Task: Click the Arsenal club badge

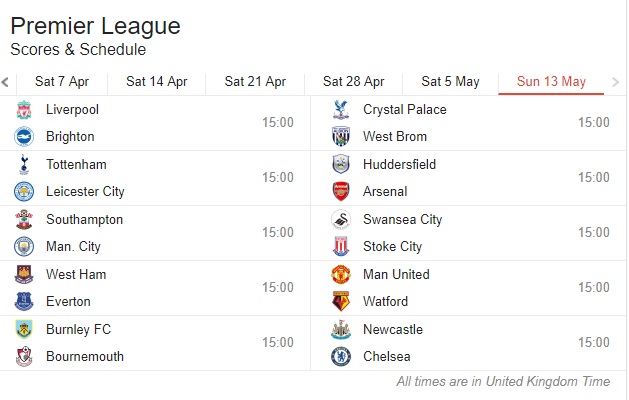Action: 341,191
